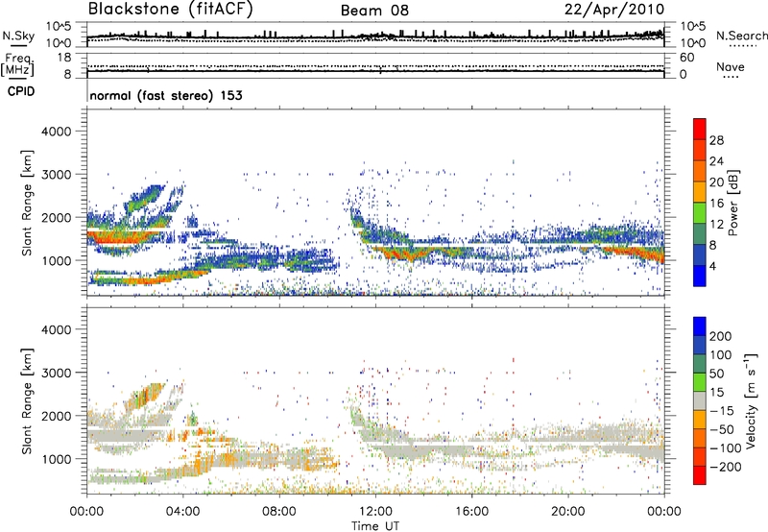Click the left '10^5' noise axis label
The height and width of the screenshot is (532, 768).
pos(59,27)
